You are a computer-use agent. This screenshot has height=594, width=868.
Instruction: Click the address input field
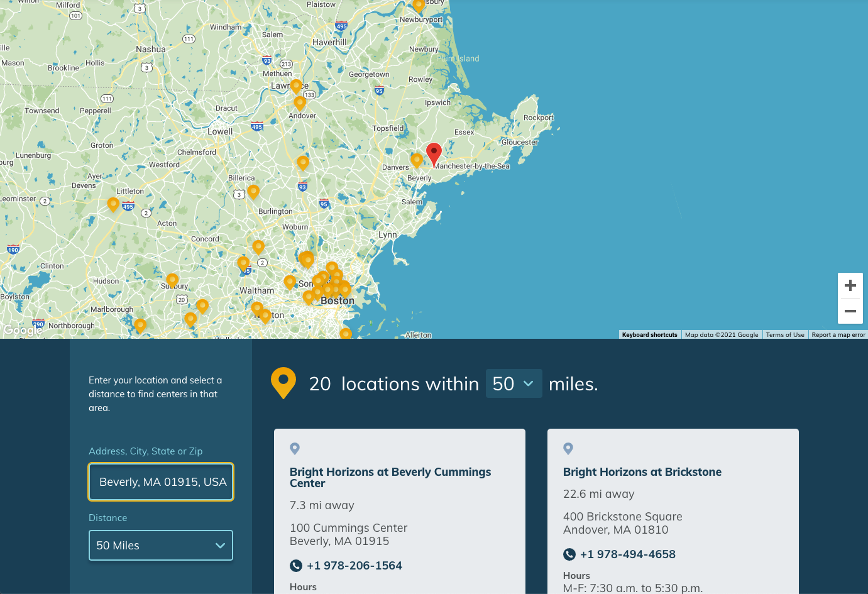[161, 482]
